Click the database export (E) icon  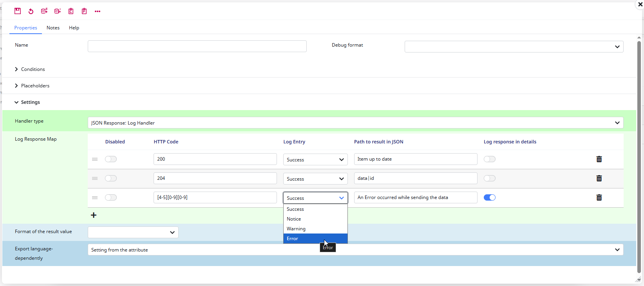click(44, 11)
